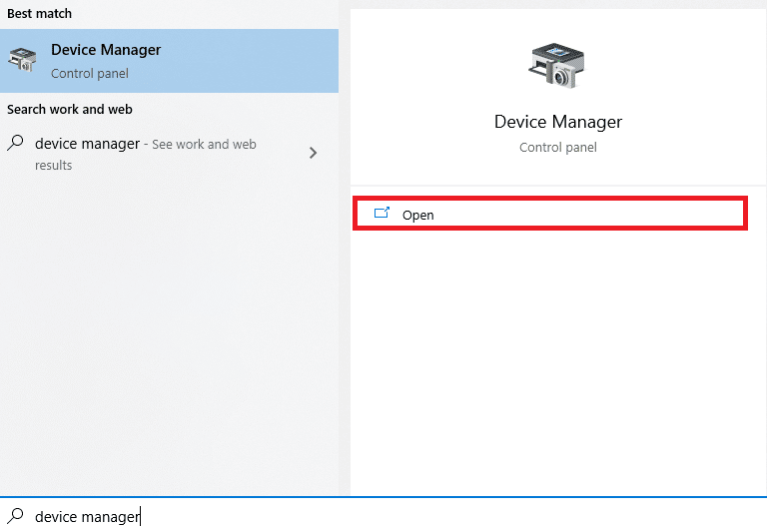Click empty space right of Open in red box
Image resolution: width=767 pixels, height=532 pixels.
[599, 215]
